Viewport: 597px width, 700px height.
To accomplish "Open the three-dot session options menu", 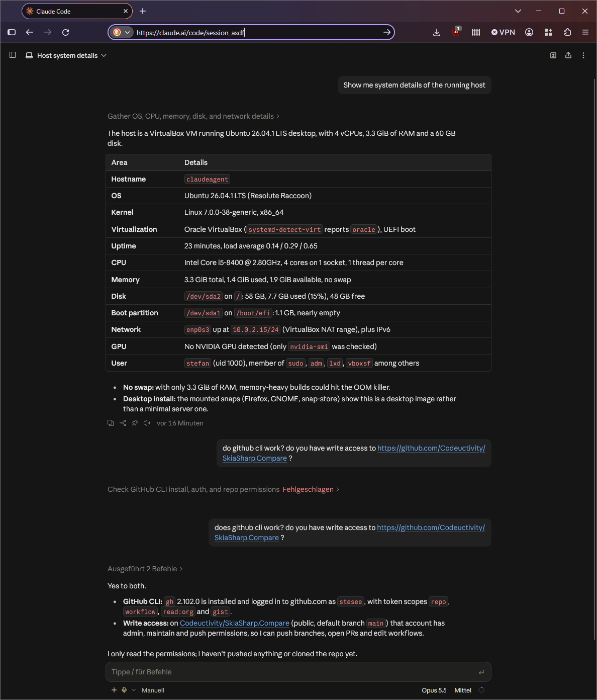I will 583,55.
